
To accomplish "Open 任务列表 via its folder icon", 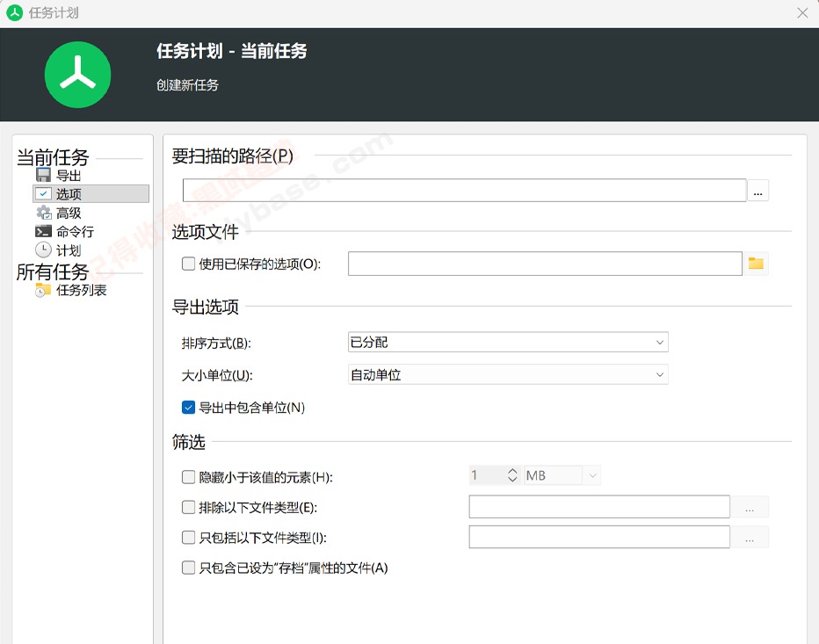I will [43, 290].
